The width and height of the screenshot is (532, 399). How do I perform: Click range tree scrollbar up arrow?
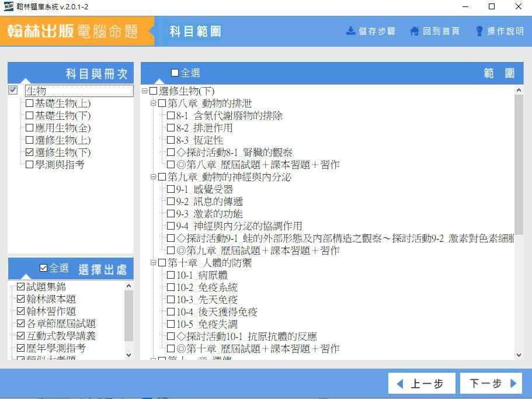519,90
